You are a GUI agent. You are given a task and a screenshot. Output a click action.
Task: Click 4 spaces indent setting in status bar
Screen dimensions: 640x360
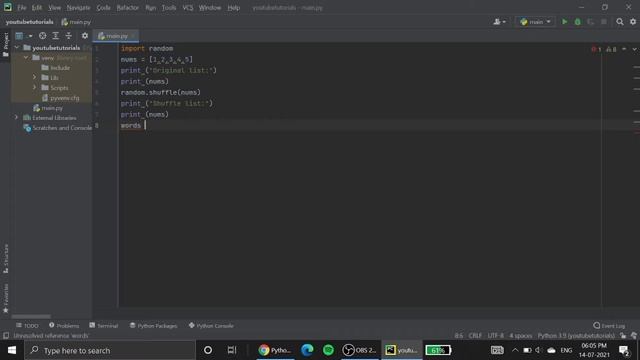click(x=520, y=336)
